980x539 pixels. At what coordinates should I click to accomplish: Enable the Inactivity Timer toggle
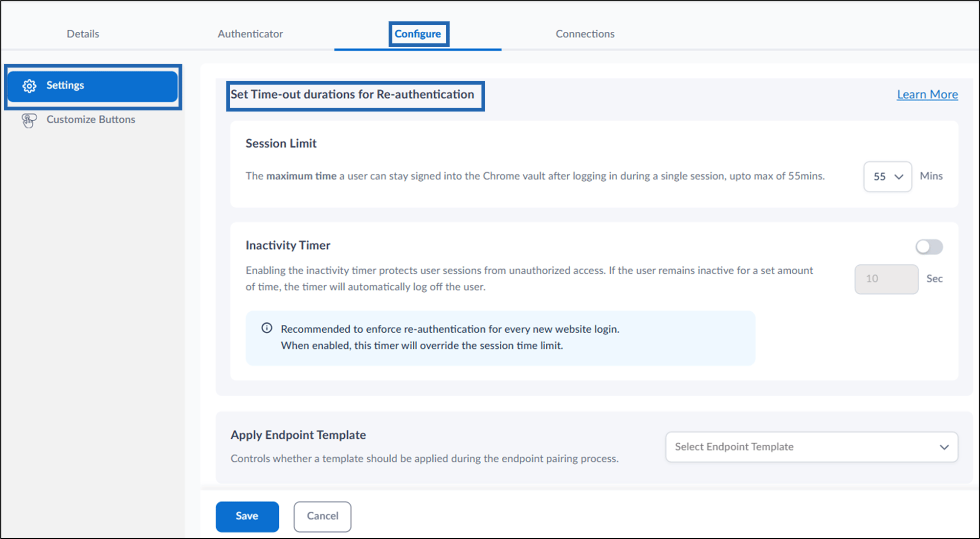[929, 247]
